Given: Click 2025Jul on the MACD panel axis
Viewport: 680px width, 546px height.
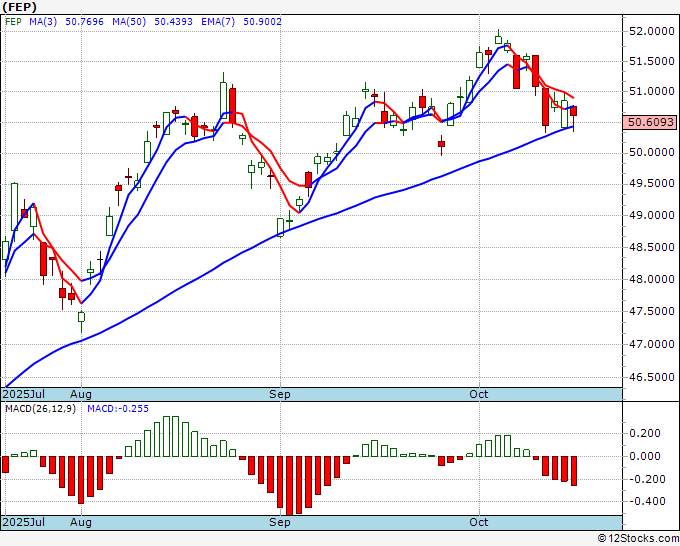Looking at the screenshot, I should point(23,522).
